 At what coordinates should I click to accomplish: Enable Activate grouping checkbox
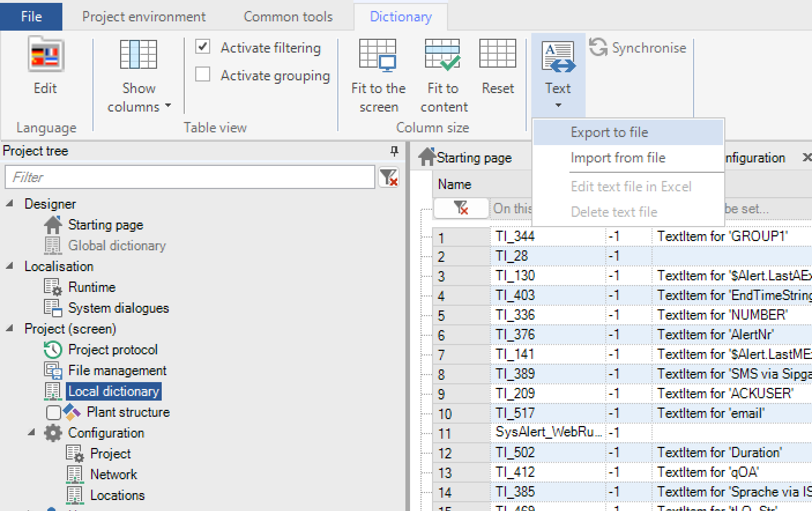(203, 74)
